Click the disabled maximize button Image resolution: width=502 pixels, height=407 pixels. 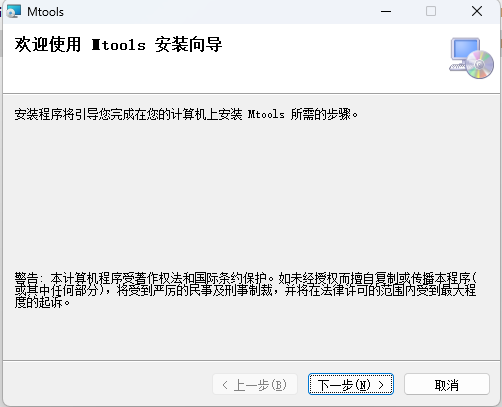point(431,11)
